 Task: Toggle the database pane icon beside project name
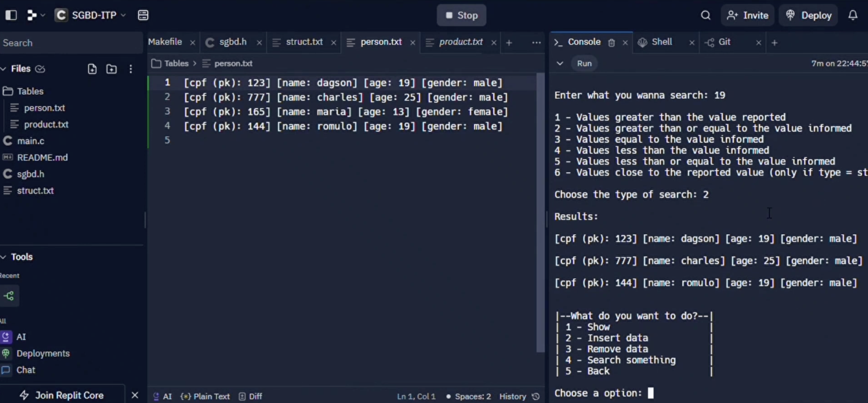coord(143,15)
